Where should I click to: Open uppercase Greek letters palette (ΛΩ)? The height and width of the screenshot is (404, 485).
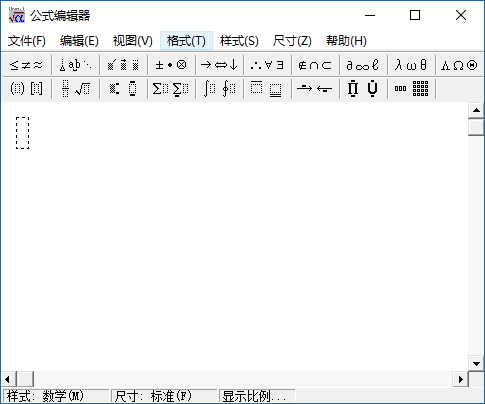[x=459, y=65]
